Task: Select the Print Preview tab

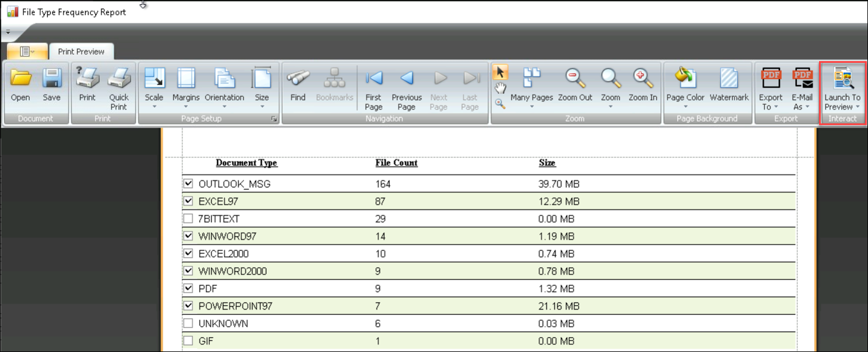Action: [81, 52]
